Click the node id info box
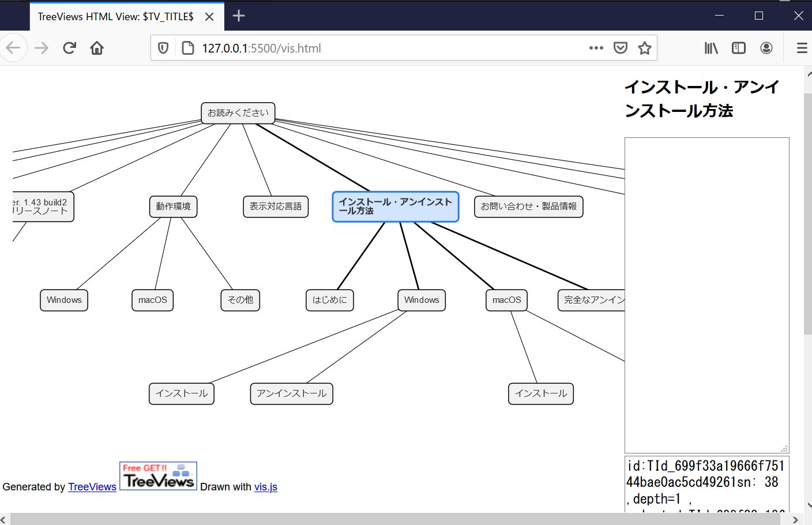812x525 pixels. point(707,485)
